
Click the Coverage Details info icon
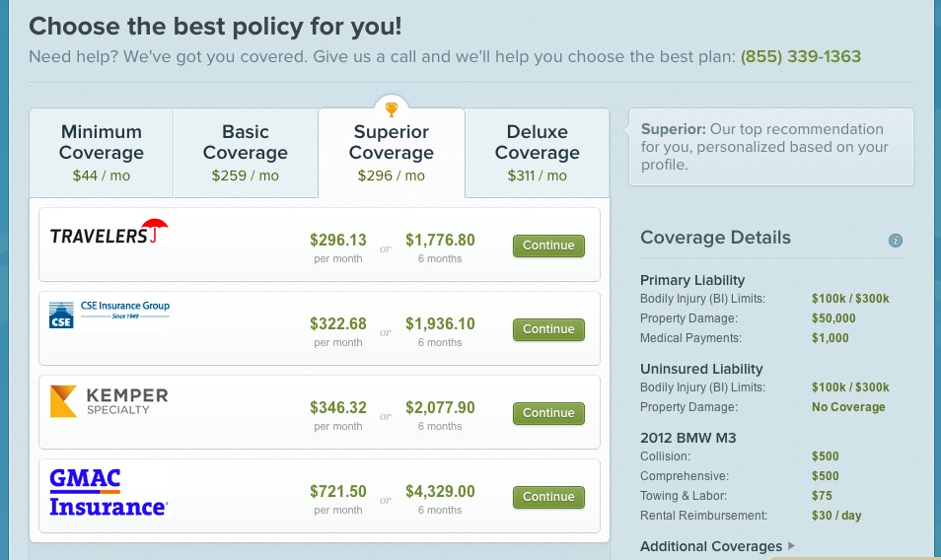tap(895, 241)
